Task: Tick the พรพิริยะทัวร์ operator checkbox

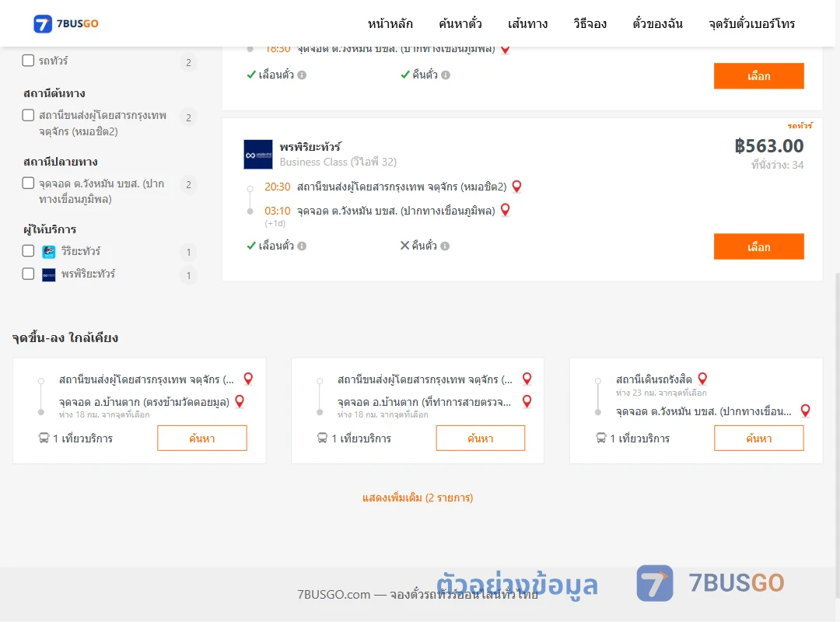Action: pos(29,274)
